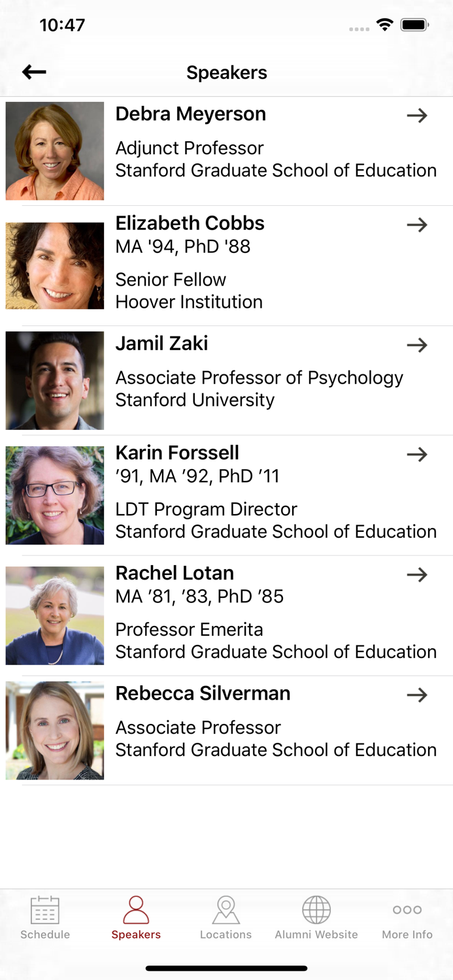View Debra Meyerson's photo
453x980 pixels.
[x=55, y=151]
